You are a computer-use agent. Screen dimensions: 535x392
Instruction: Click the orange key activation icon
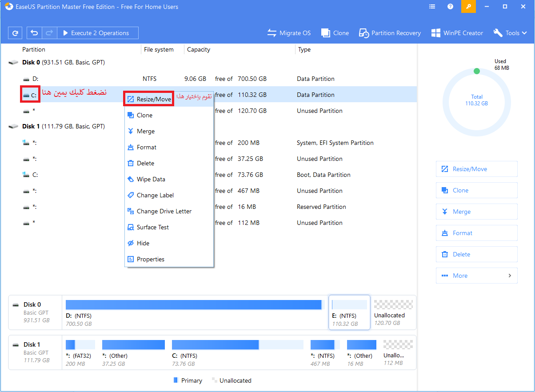pyautogui.click(x=468, y=7)
